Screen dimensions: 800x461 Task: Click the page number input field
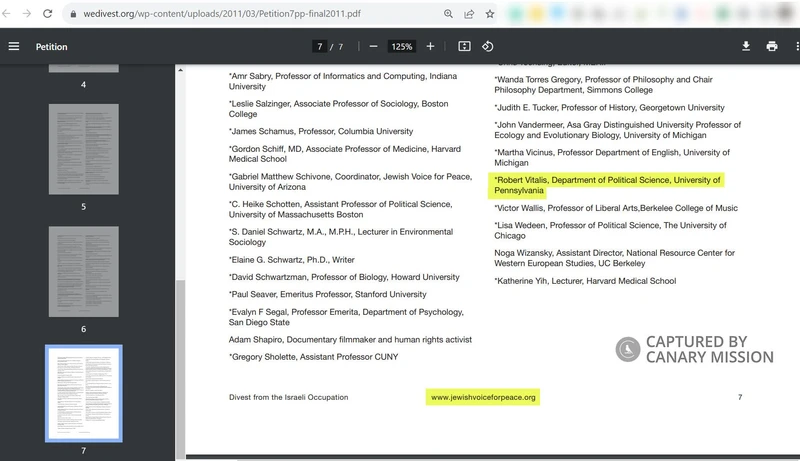tap(319, 47)
